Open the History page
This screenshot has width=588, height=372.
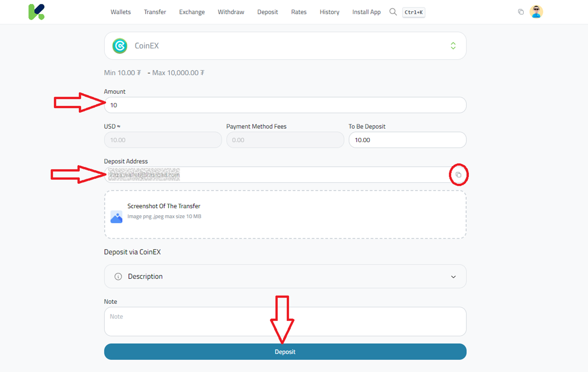(x=329, y=12)
